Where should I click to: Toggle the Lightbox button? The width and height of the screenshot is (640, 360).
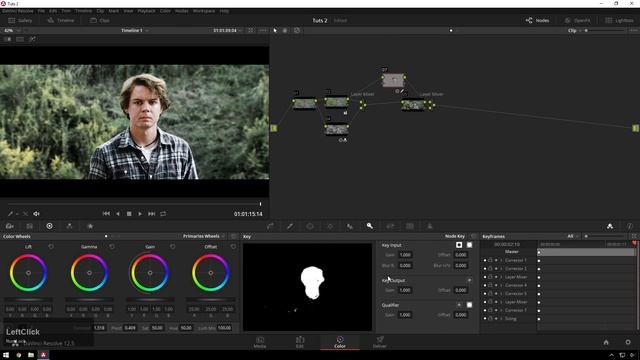click(x=620, y=20)
